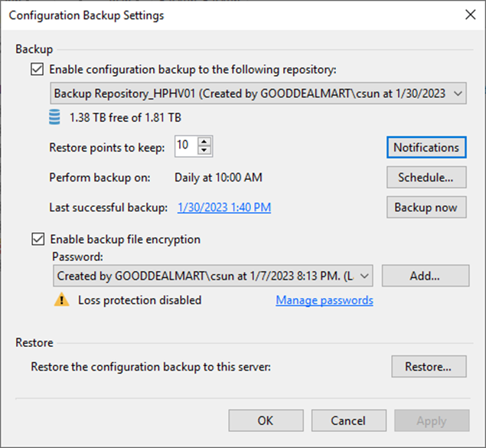Click the Restore... button

429,366
